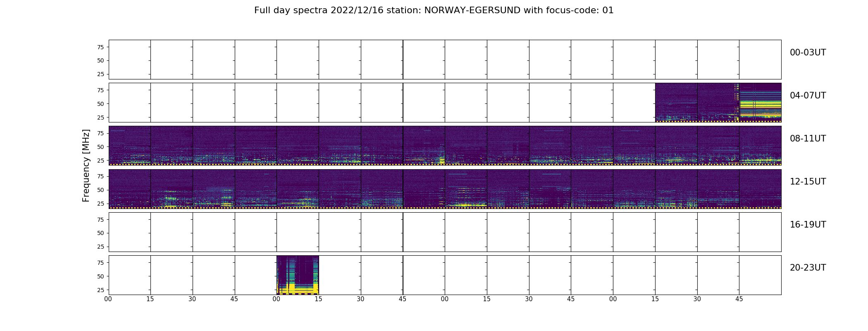The image size is (868, 331).
Task: Select the '25' tick in the 20-23UT row
Action: point(100,290)
